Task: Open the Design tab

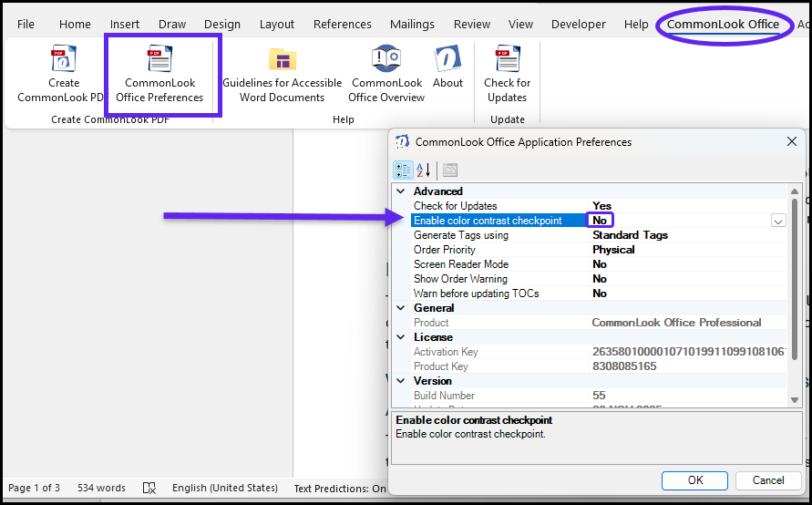Action: pos(222,25)
